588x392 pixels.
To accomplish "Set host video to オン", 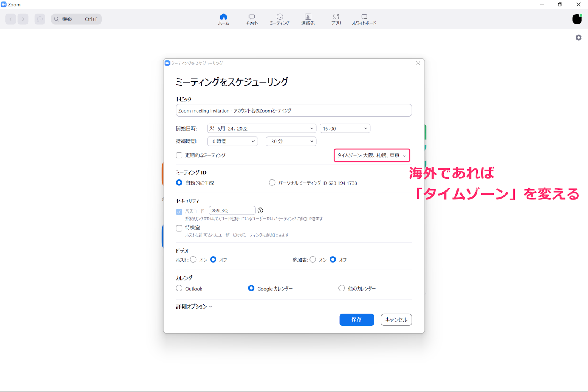I will pos(193,260).
